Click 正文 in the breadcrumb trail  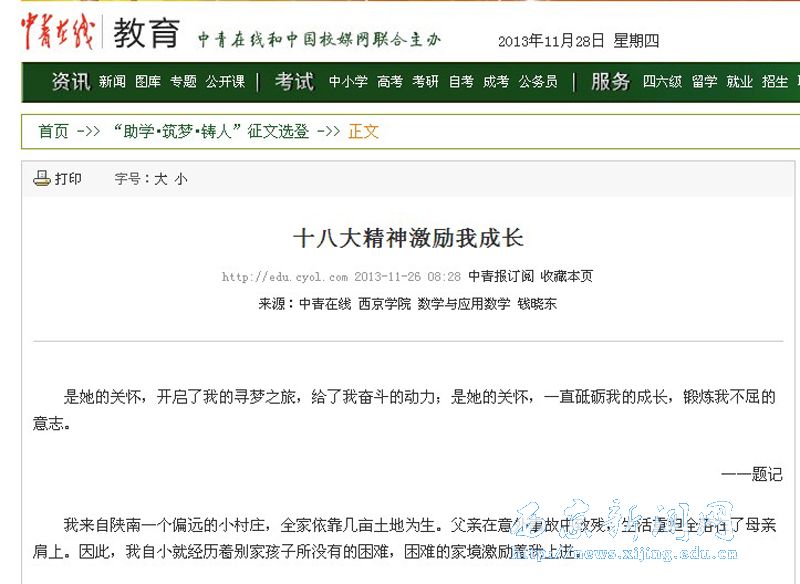pos(363,131)
